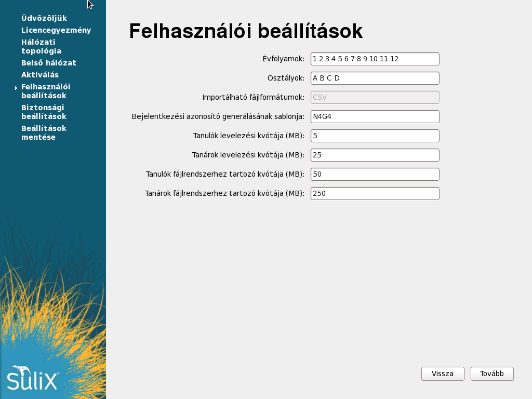Edit the Osztályok field containing A B C D

[x=375, y=78]
